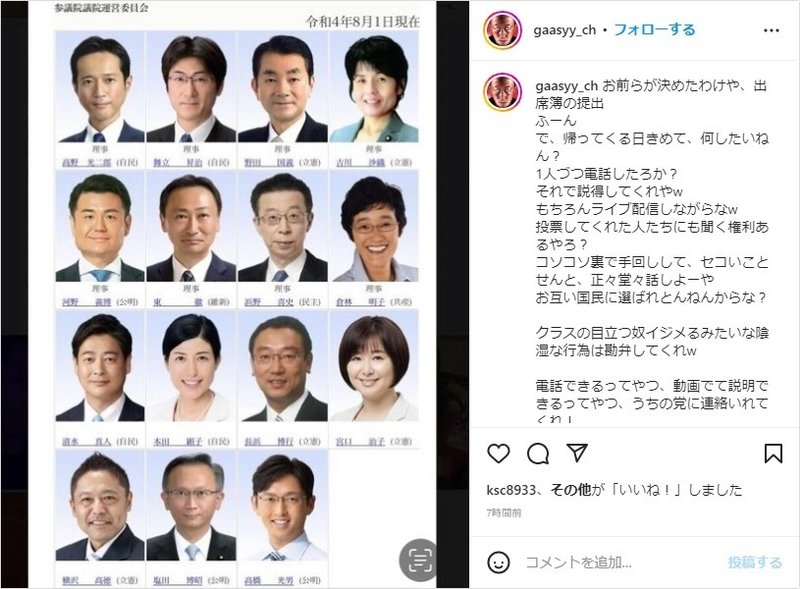Tap the text scan icon on image
This screenshot has height=589, width=800.
coord(418,560)
